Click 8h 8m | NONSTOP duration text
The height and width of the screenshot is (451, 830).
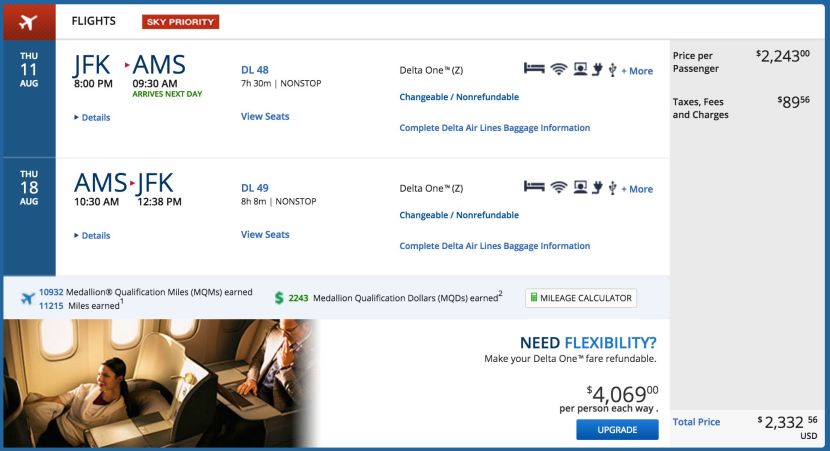pos(279,201)
